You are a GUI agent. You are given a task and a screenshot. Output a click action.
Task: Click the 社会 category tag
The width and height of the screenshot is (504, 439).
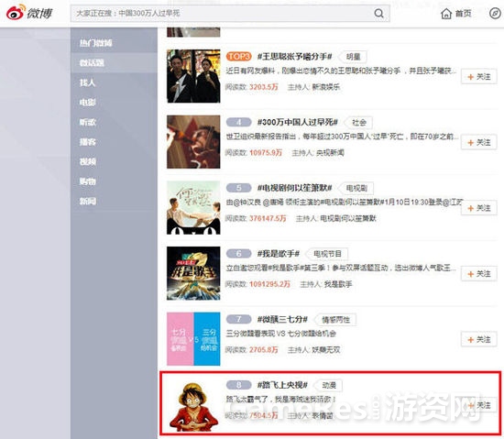[x=359, y=123]
